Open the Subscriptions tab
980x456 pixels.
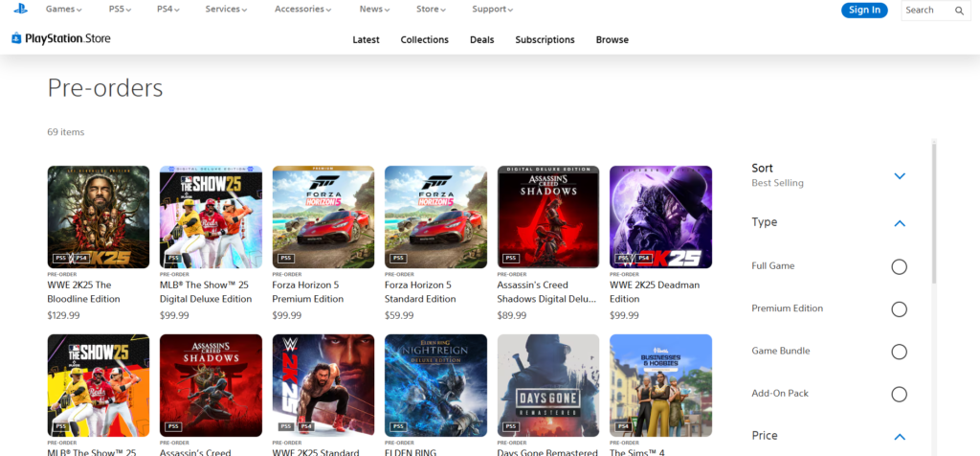(x=545, y=39)
